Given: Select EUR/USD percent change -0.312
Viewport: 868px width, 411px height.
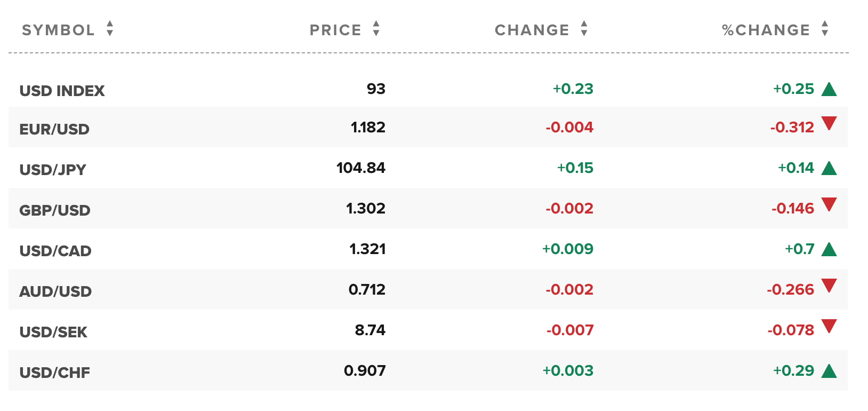Looking at the screenshot, I should [x=792, y=127].
